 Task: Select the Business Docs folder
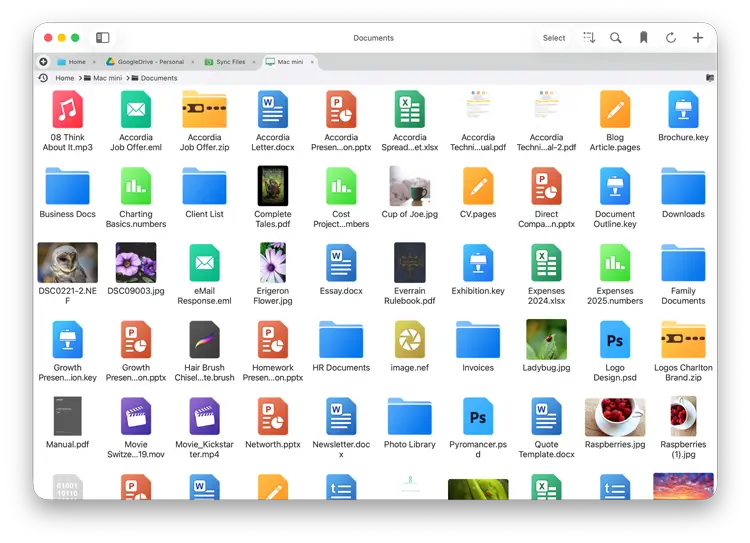click(x=68, y=186)
